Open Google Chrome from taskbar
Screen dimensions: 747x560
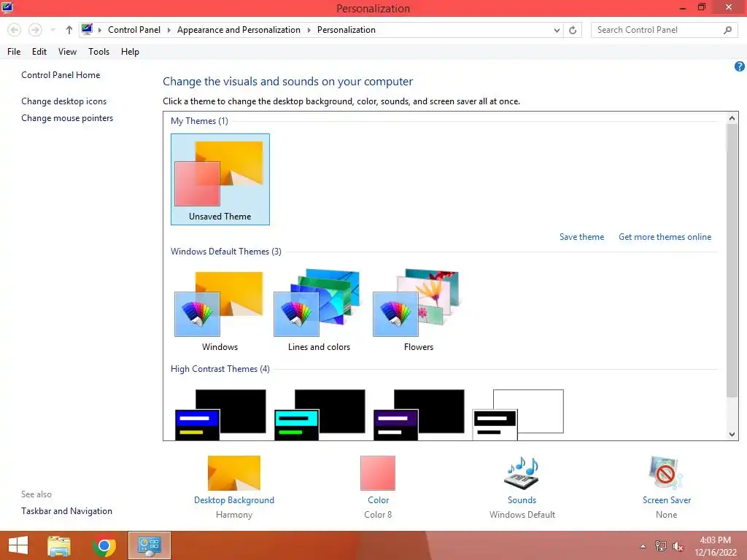click(104, 545)
